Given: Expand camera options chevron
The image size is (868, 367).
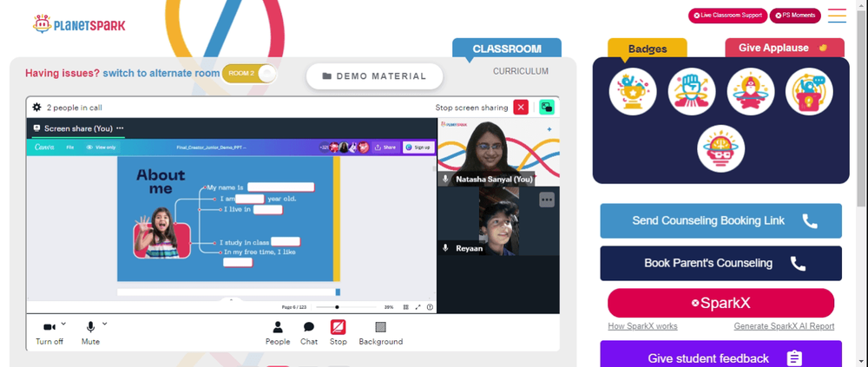Looking at the screenshot, I should [x=63, y=324].
